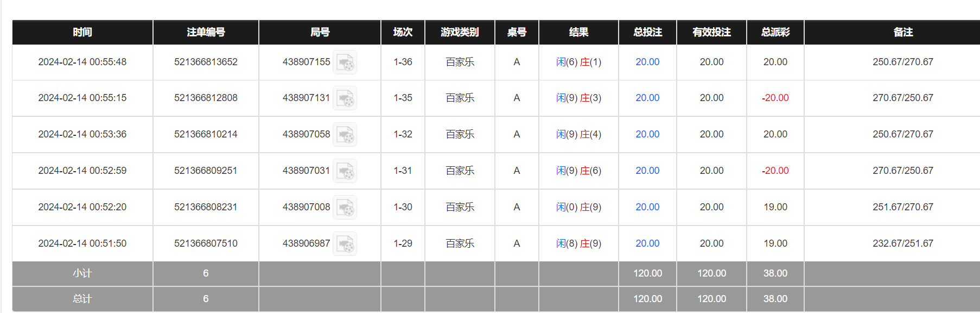Open replay icon next to 438907031
Image resolution: width=980 pixels, height=313 pixels.
coord(345,171)
